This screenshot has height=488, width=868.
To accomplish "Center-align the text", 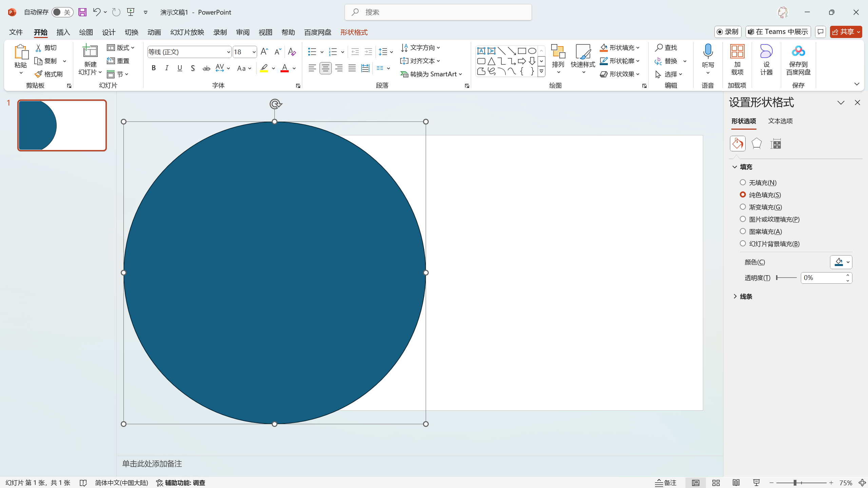I will point(325,68).
